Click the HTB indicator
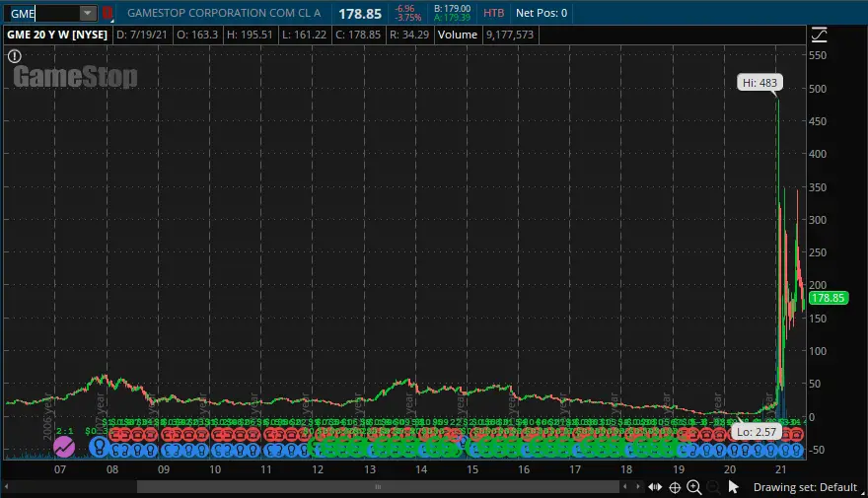This screenshot has width=868, height=498. pyautogui.click(x=494, y=13)
